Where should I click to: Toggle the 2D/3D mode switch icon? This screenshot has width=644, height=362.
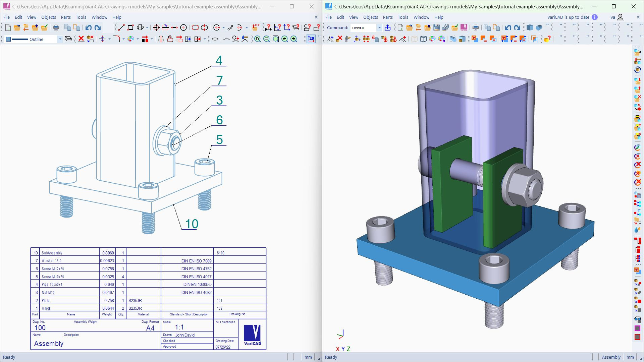pyautogui.click(x=311, y=39)
